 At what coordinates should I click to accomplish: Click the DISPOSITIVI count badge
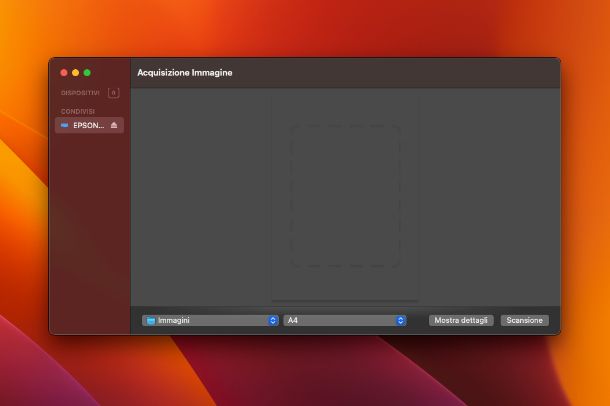coord(114,93)
